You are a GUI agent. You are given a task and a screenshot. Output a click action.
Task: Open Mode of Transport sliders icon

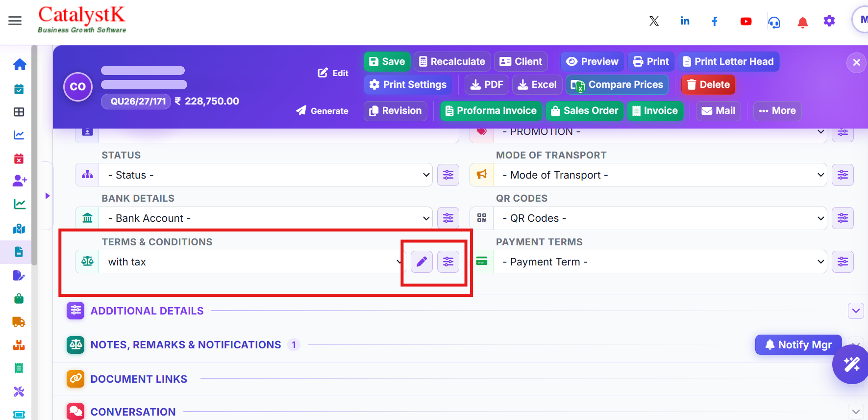[843, 175]
